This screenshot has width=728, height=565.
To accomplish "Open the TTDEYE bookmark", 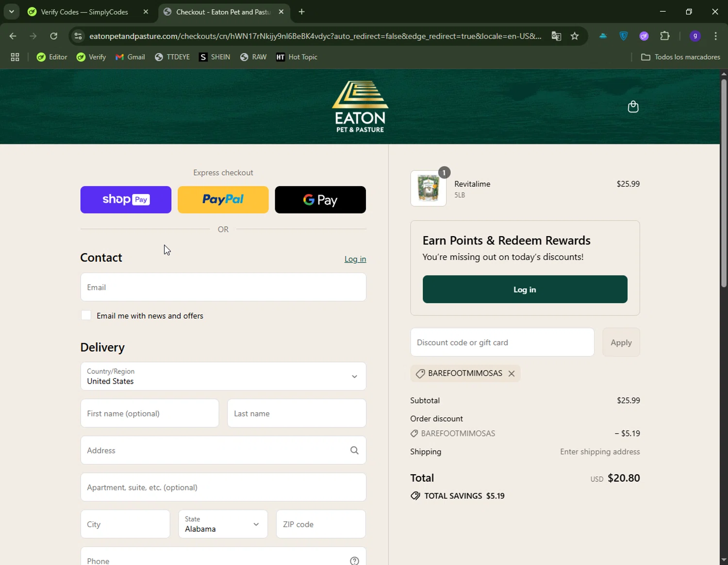I will point(172,57).
